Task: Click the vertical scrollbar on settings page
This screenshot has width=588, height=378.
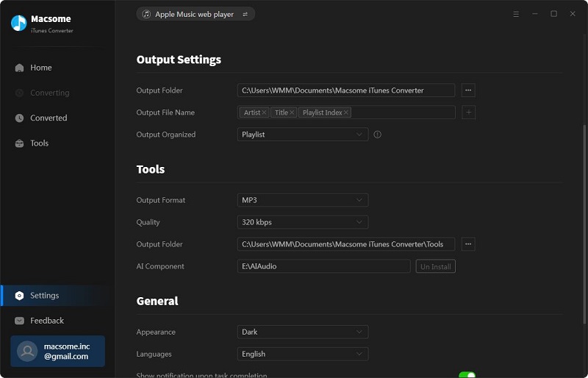Action: click(x=584, y=224)
